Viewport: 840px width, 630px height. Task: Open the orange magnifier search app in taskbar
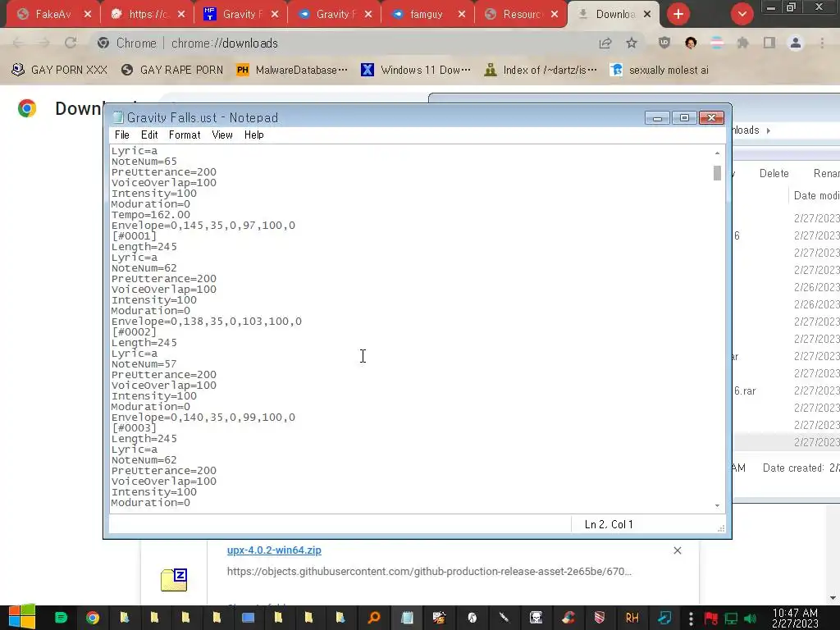click(x=374, y=618)
